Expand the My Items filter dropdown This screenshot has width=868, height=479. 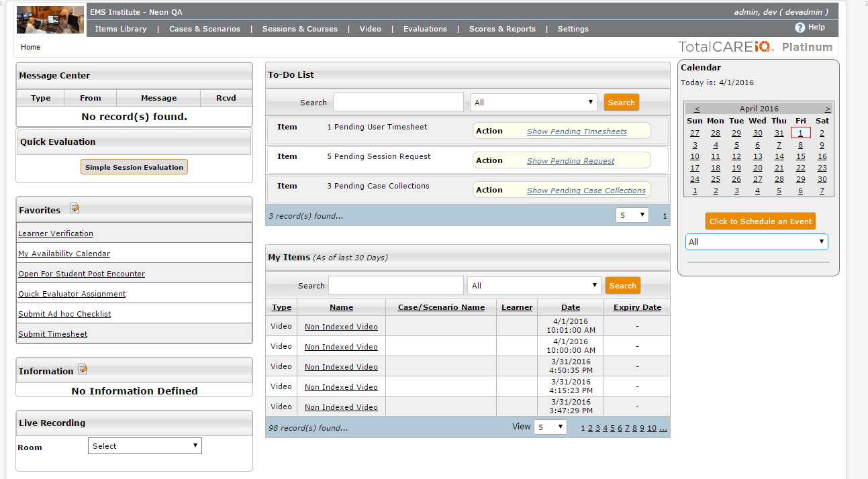tap(534, 285)
